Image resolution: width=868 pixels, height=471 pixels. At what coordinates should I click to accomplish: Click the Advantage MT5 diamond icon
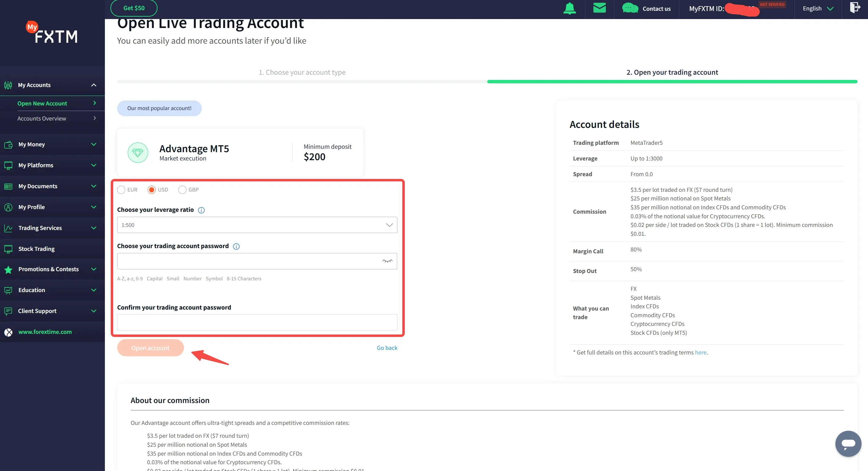click(138, 152)
